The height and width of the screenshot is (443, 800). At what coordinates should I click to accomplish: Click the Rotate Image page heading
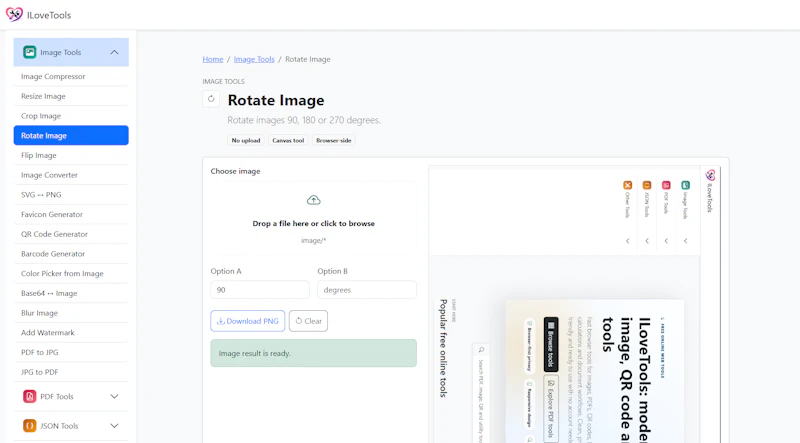276,100
